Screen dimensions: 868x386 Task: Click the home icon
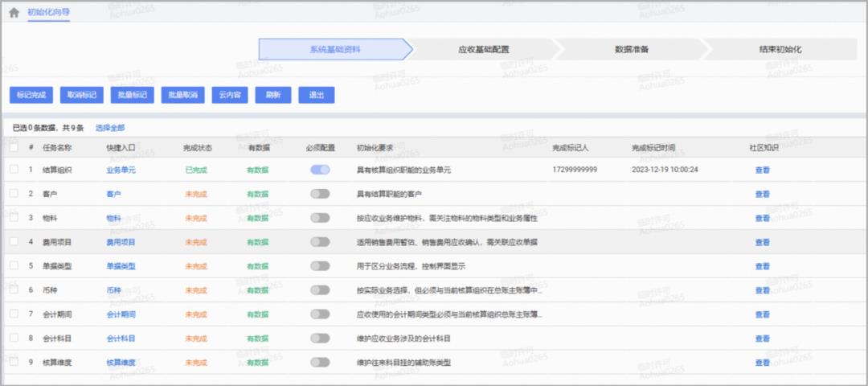14,13
